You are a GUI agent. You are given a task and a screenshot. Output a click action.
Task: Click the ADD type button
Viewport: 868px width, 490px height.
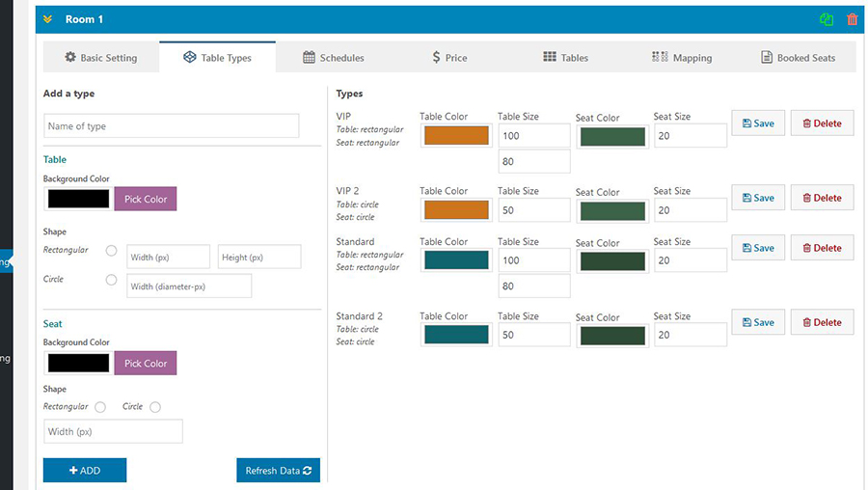pyautogui.click(x=85, y=471)
